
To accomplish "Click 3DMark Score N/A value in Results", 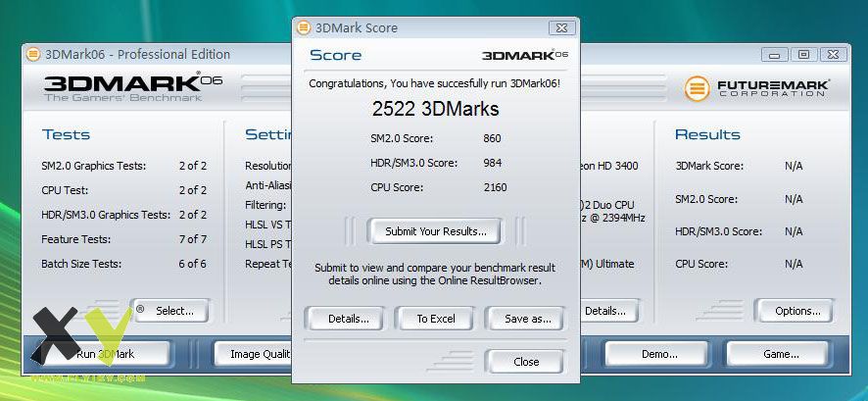I will coord(794,166).
